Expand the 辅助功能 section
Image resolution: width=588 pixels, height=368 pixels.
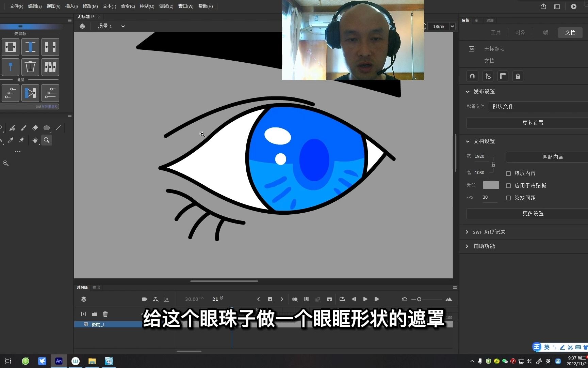click(x=467, y=246)
